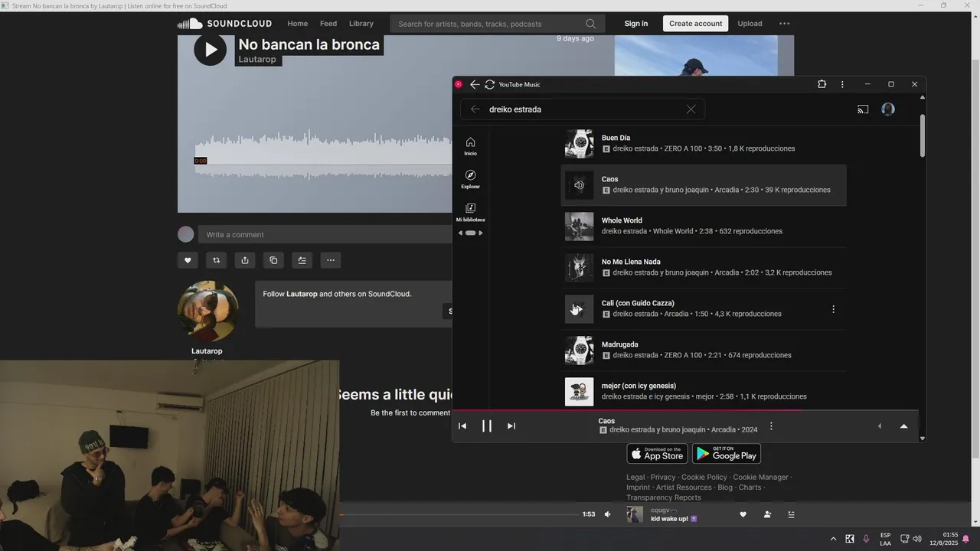
Task: Open the options menu for the playing Caos track
Action: pos(771,426)
